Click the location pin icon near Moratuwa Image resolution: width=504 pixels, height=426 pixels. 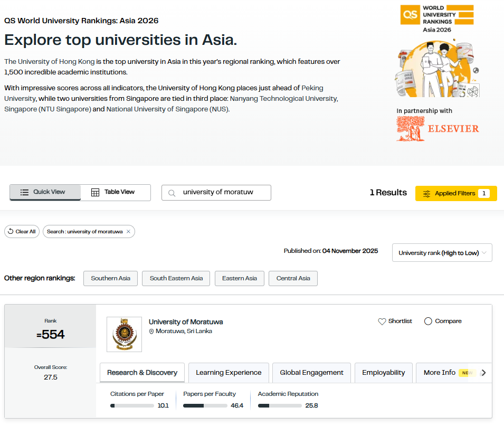pos(151,332)
